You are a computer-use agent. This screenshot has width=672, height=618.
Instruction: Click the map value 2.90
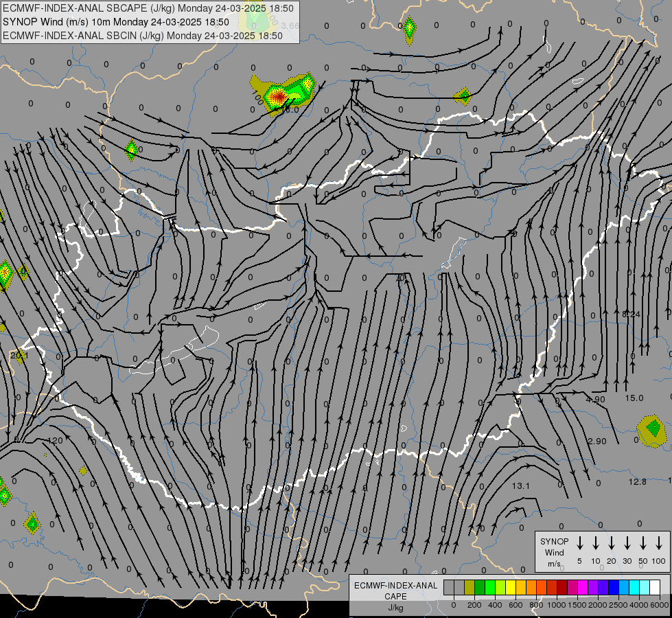coord(597,442)
